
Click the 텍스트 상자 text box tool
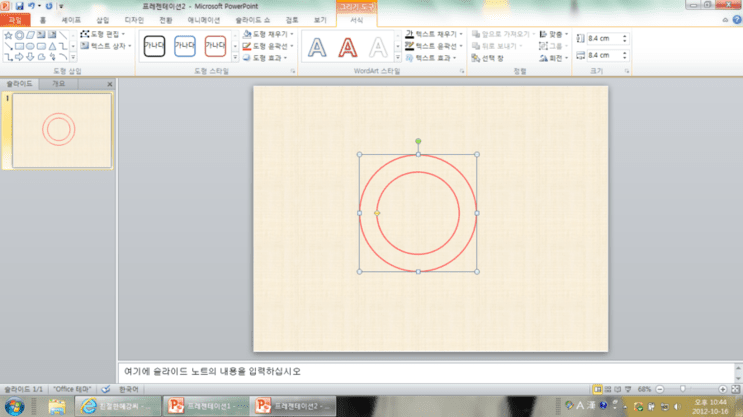pyautogui.click(x=106, y=46)
